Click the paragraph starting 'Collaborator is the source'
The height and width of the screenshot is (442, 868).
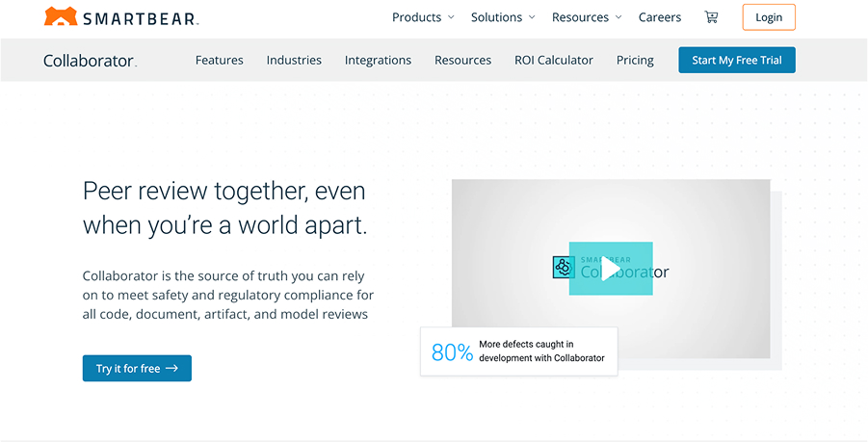coord(228,295)
